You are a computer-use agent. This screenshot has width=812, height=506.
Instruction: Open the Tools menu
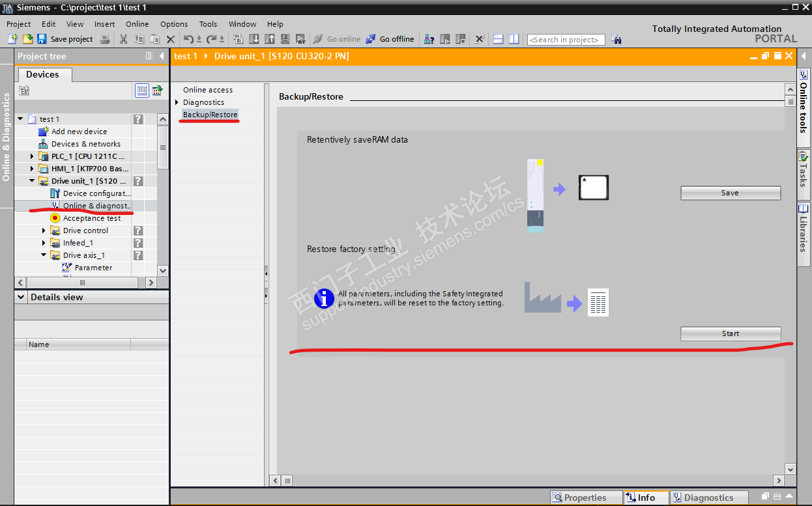pyautogui.click(x=208, y=24)
